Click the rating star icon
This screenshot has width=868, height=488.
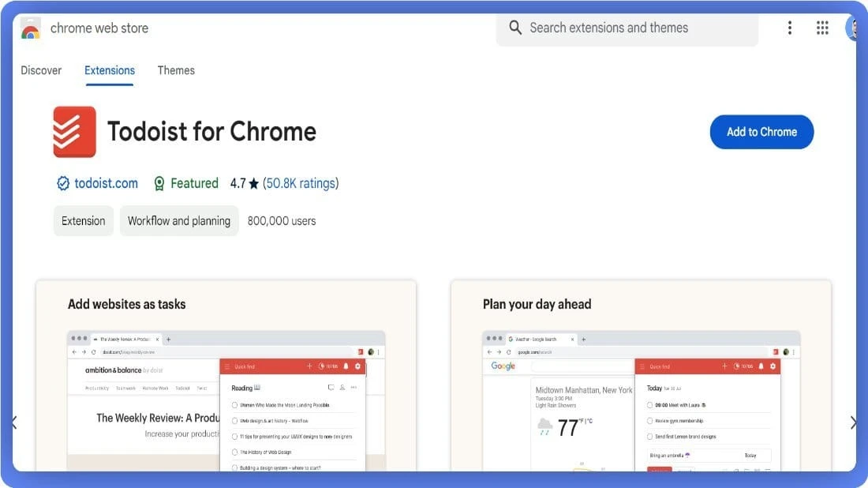tap(253, 183)
